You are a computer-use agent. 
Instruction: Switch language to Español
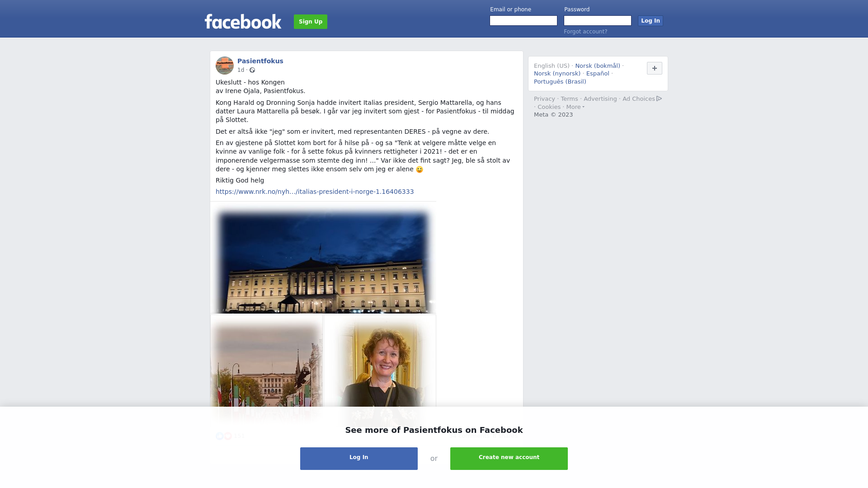click(x=598, y=74)
